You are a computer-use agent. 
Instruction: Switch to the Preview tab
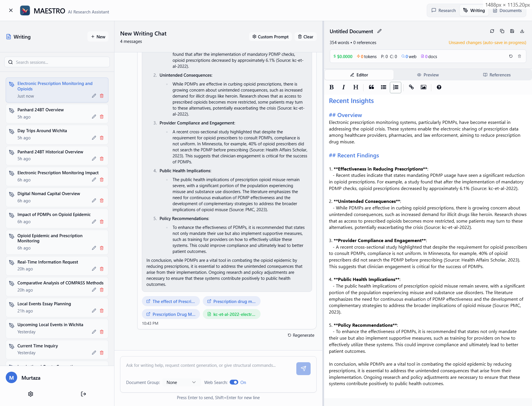coord(428,75)
